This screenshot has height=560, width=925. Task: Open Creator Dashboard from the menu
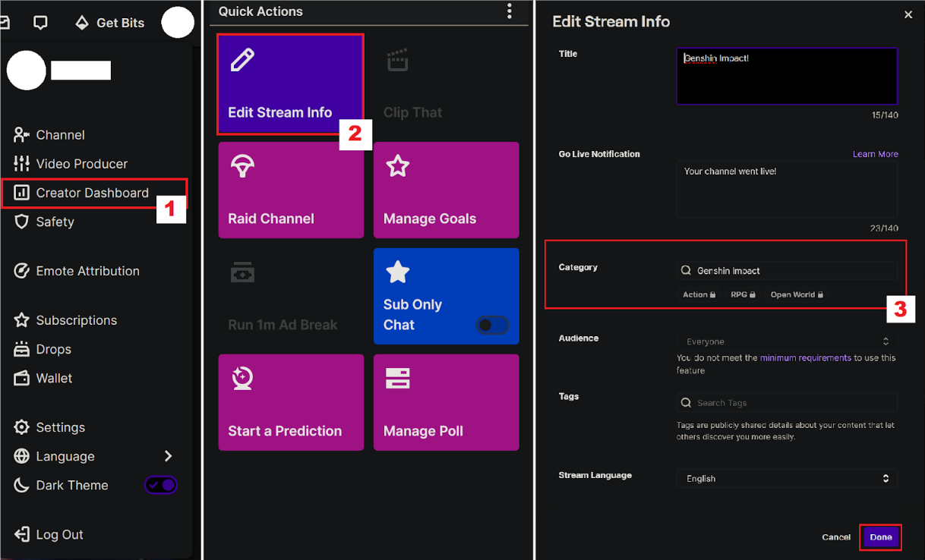coord(92,193)
